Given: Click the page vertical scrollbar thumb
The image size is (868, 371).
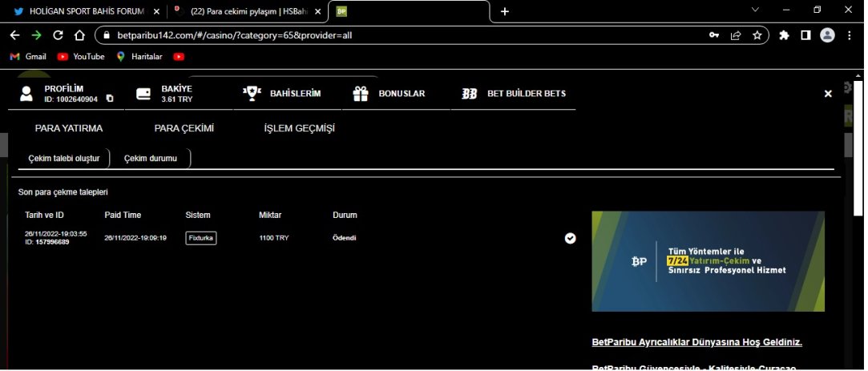Looking at the screenshot, I should (x=858, y=148).
